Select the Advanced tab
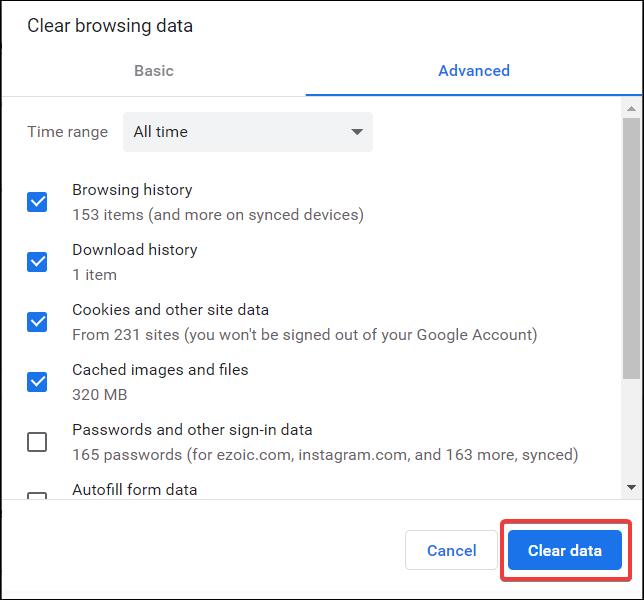This screenshot has height=600, width=644. tap(474, 71)
